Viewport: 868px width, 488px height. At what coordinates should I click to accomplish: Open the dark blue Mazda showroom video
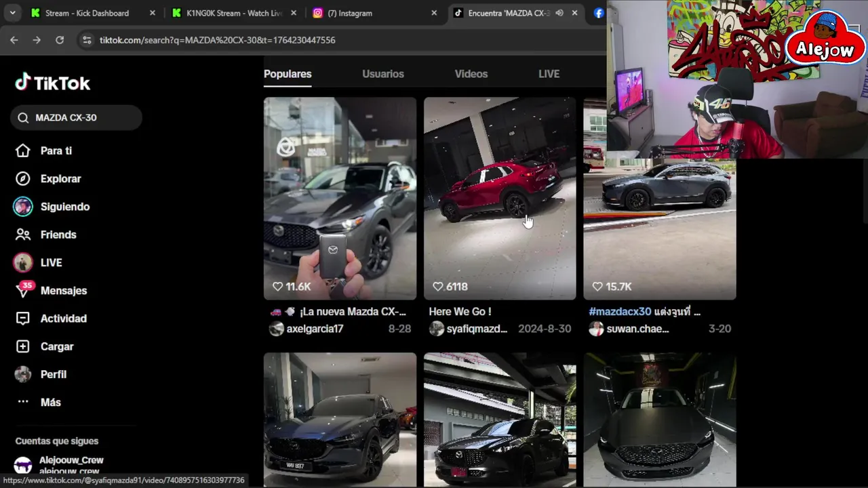click(x=340, y=420)
